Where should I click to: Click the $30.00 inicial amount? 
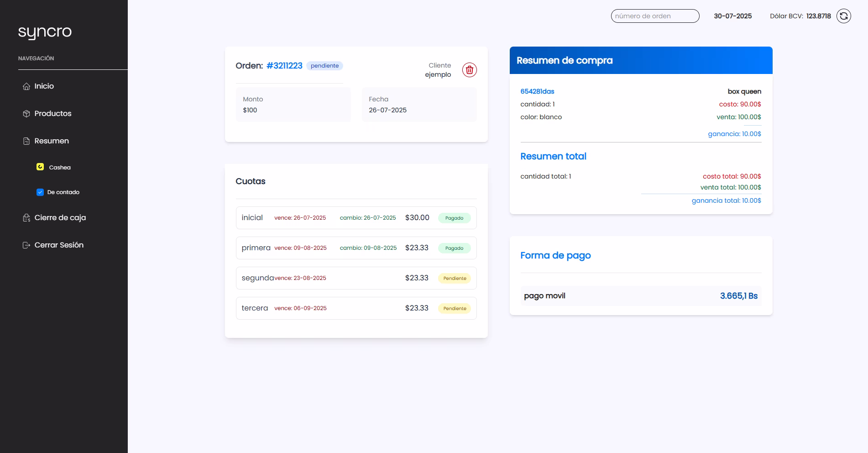click(x=417, y=218)
